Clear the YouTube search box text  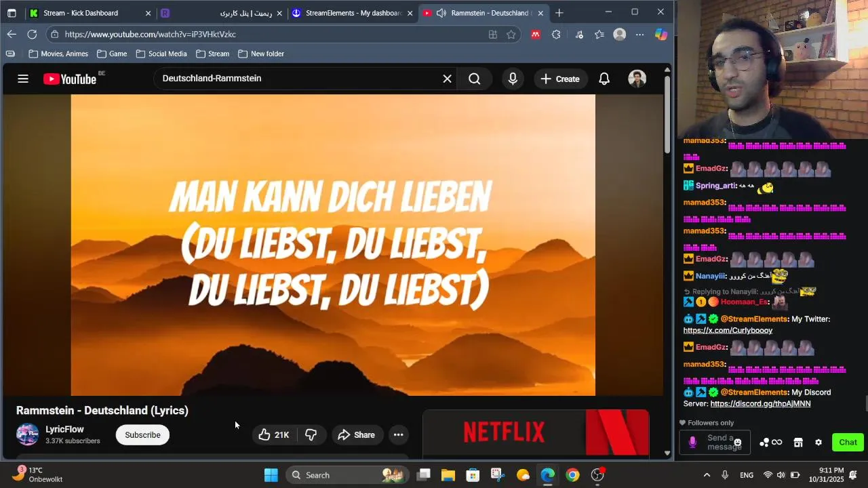(447, 79)
